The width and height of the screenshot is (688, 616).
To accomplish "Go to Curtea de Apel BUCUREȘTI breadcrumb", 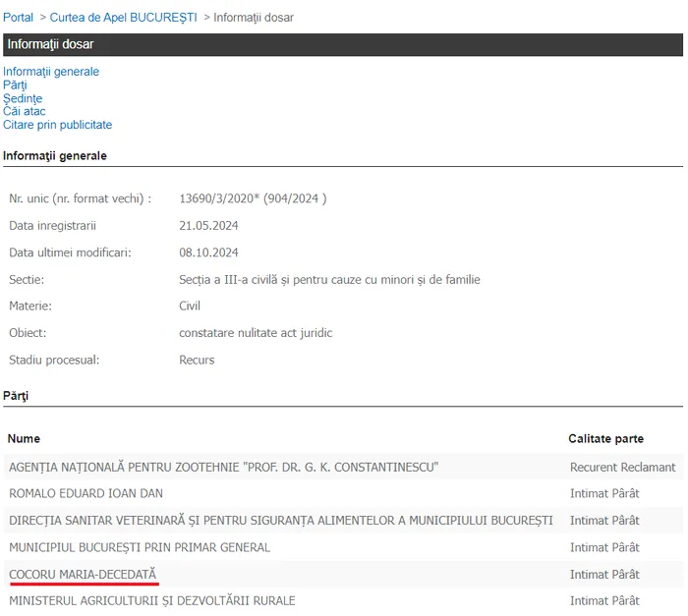I will (123, 18).
